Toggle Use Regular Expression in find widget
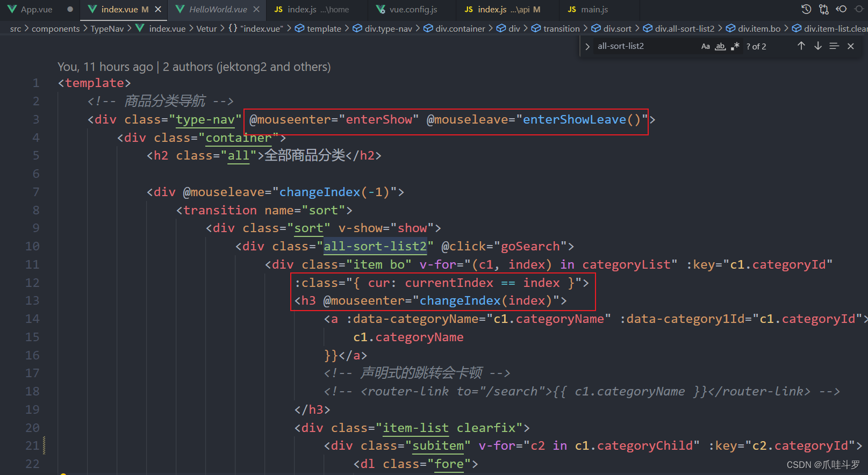 [x=735, y=46]
